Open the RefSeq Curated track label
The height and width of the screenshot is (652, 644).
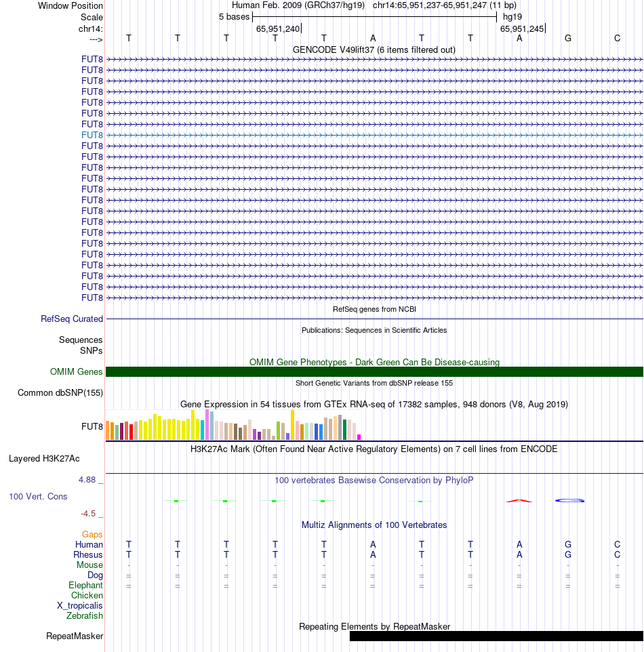point(72,319)
